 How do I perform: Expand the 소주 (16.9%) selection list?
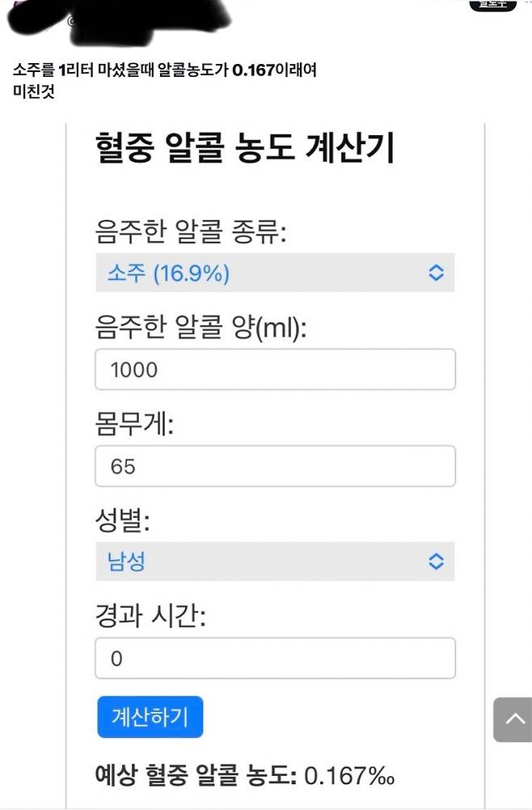[275, 273]
